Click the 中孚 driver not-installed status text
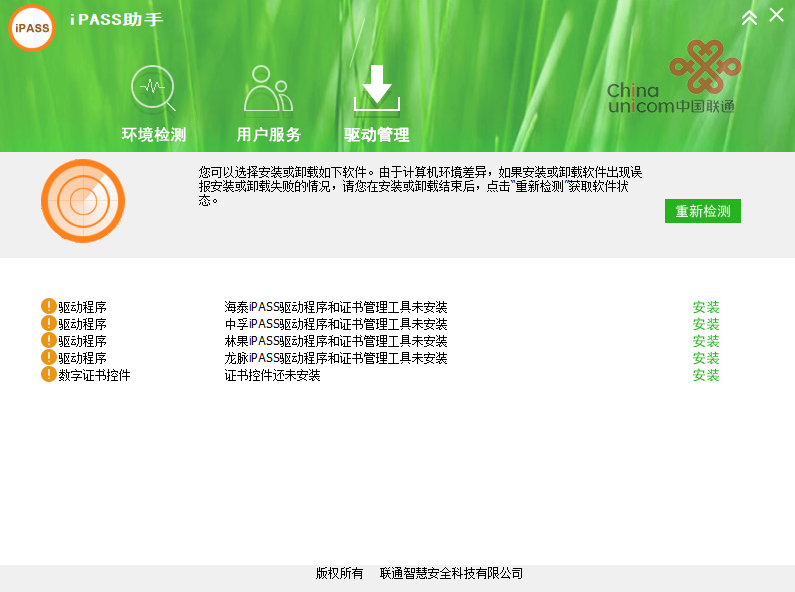This screenshot has width=795, height=592. (335, 324)
